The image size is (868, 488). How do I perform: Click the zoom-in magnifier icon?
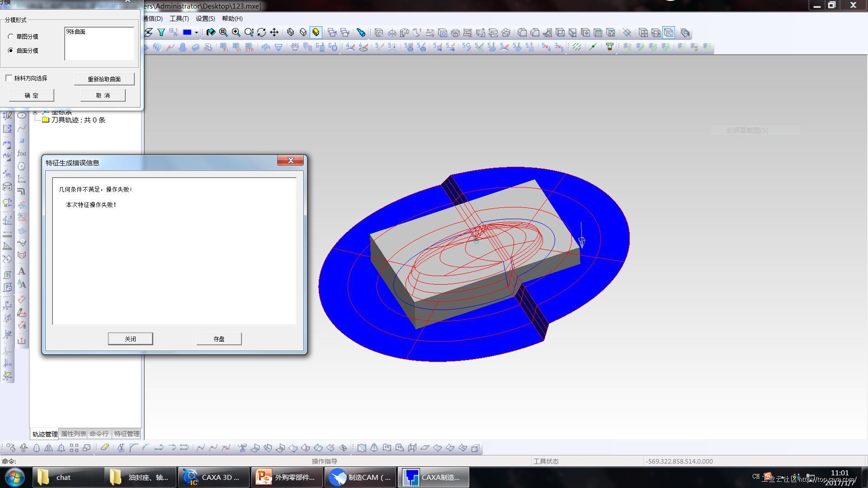pos(236,33)
